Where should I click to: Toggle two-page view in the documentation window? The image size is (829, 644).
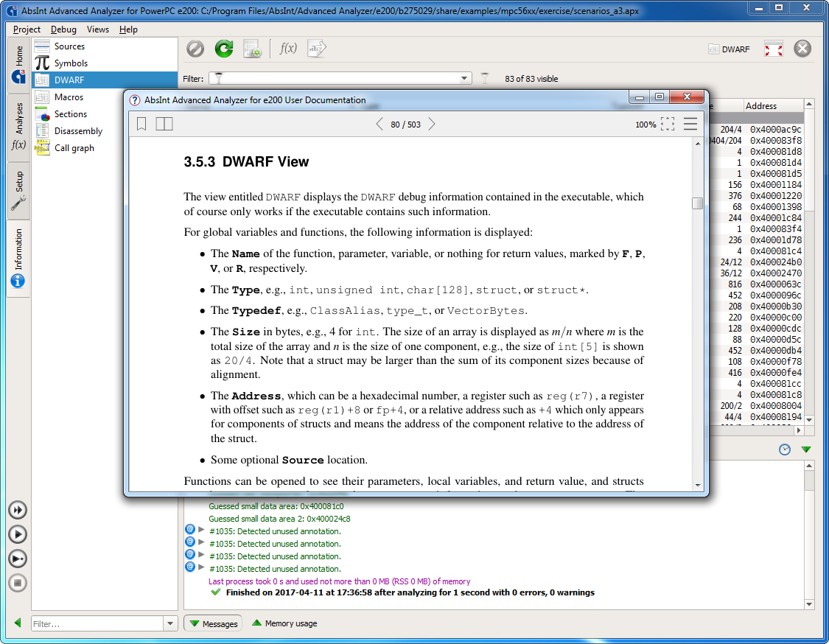[x=164, y=124]
